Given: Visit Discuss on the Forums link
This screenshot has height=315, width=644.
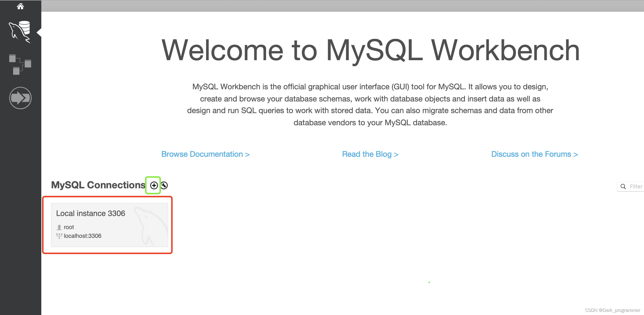Looking at the screenshot, I should [x=534, y=154].
